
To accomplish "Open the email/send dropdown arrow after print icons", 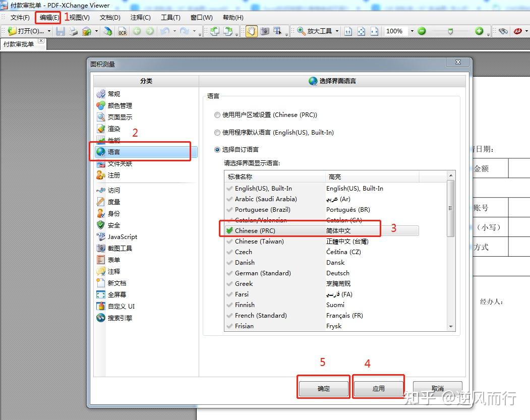I will 96,31.
